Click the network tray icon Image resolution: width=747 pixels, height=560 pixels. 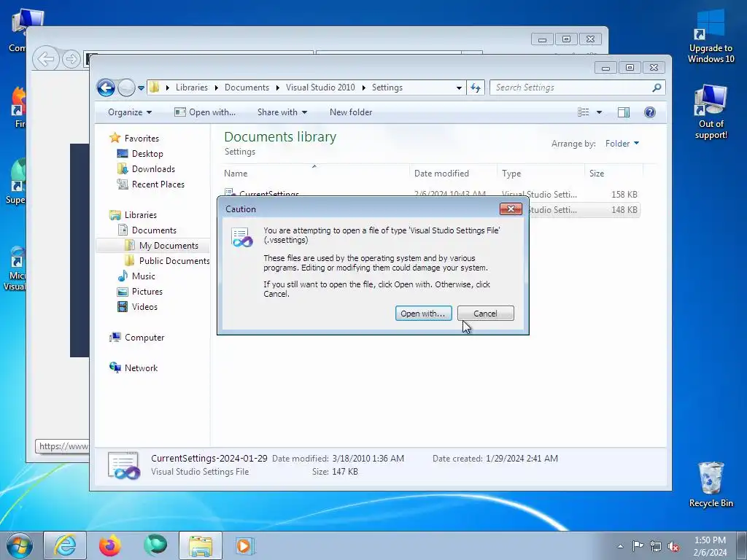pyautogui.click(x=656, y=546)
